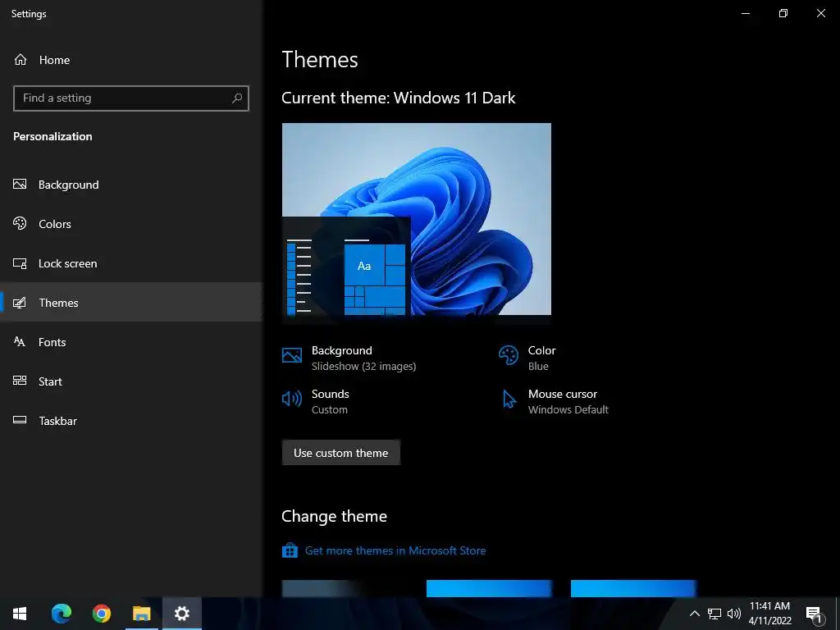Open the notification Action Center

[x=814, y=614]
